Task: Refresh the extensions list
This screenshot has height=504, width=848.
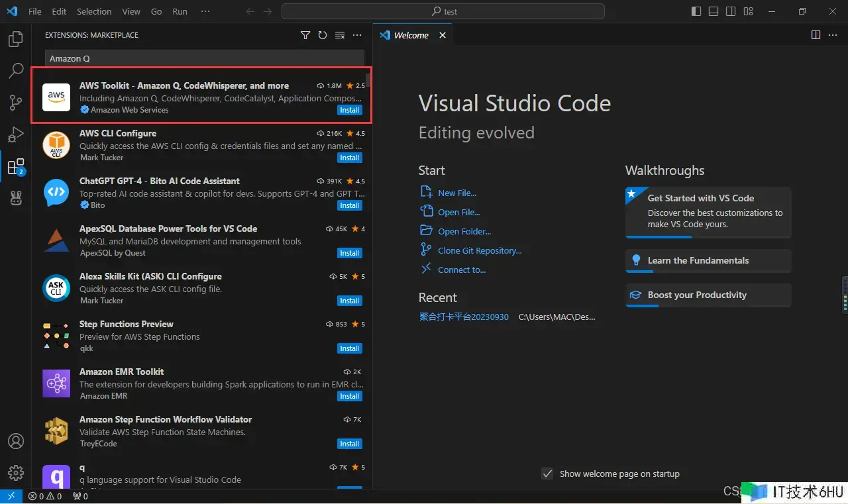Action: click(x=323, y=35)
